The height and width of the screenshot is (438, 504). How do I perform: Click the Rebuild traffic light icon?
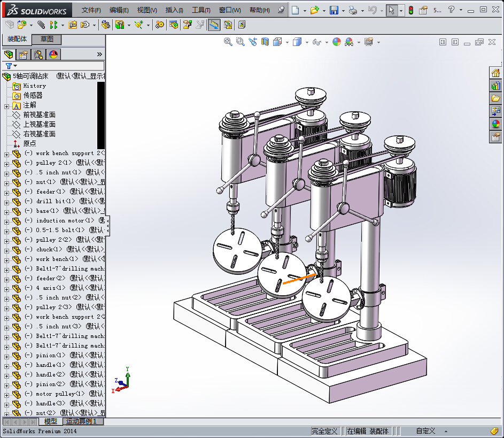tap(410, 10)
